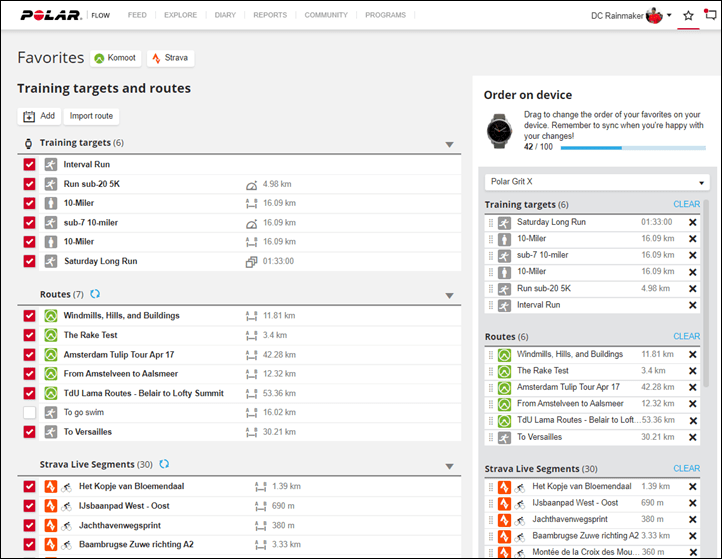This screenshot has height=559, width=722.
Task: Remove Het Kopje van Bloemendaal device segment
Action: 692,487
